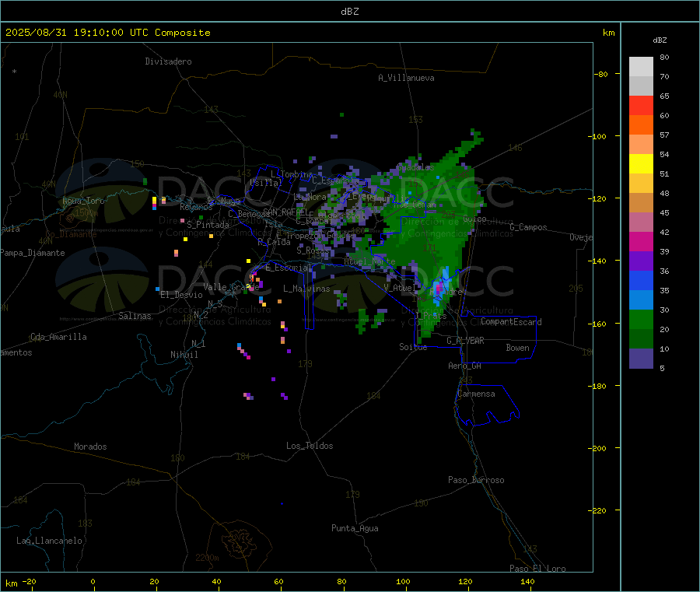The height and width of the screenshot is (592, 700).
Task: Click the '60' km horizontal axis tick
Action: [x=278, y=581]
